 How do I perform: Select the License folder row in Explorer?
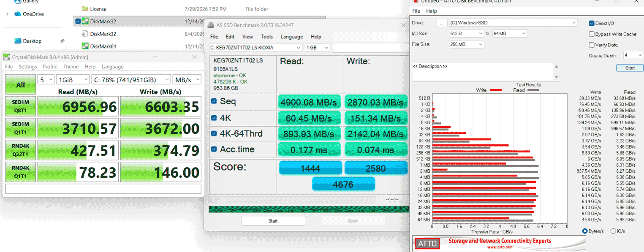(198, 9)
